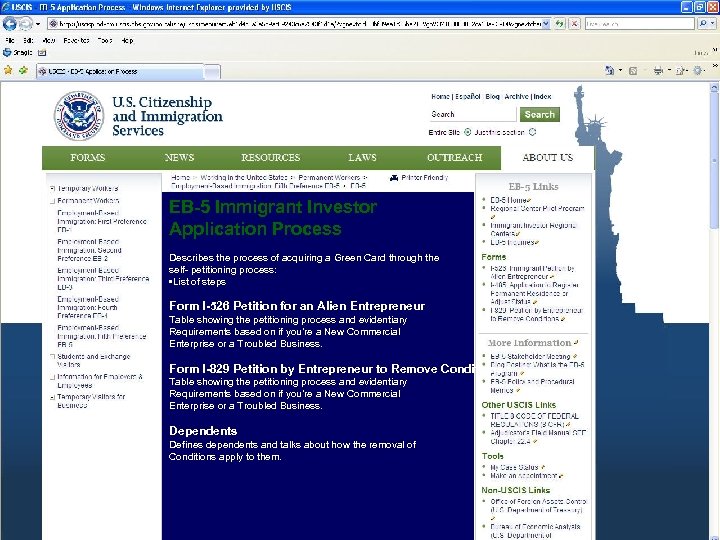Open the RESOURCES navigation tab

pos(270,158)
